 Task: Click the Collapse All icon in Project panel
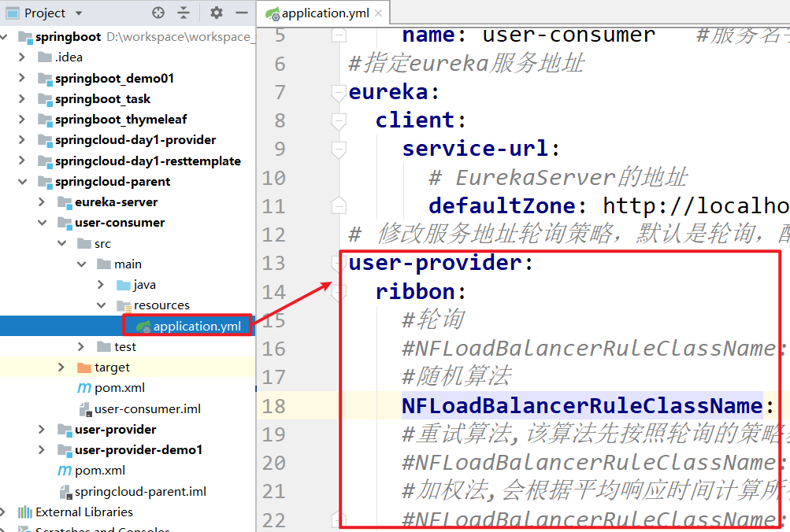[x=184, y=13]
